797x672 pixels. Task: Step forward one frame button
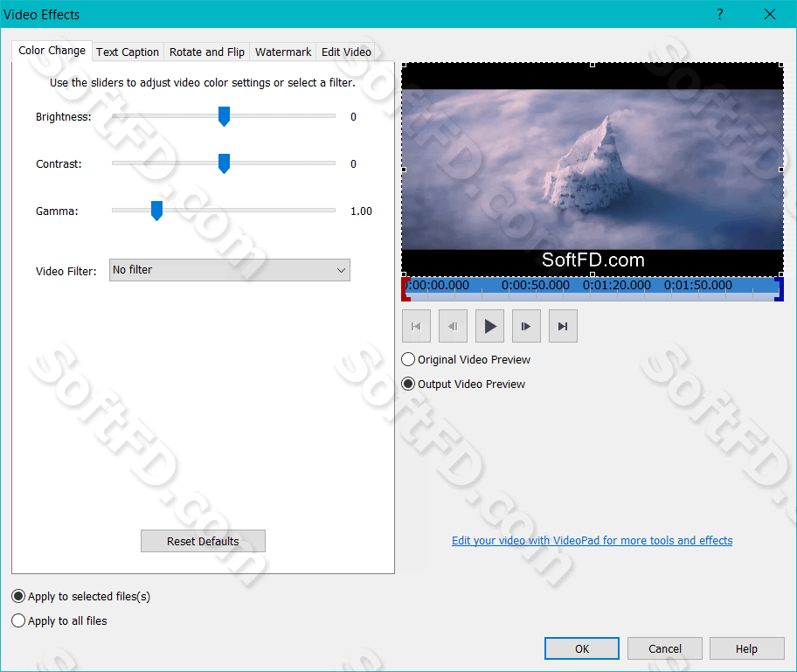click(526, 326)
